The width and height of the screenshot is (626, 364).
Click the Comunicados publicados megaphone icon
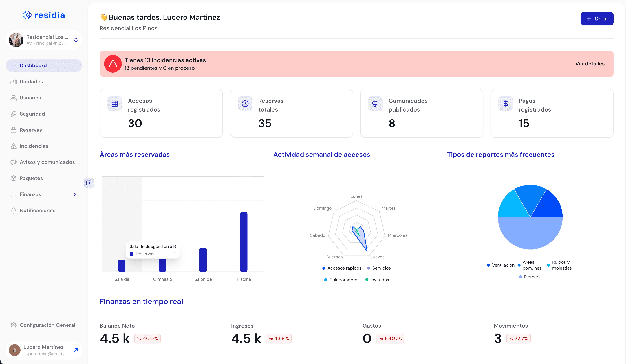pyautogui.click(x=375, y=104)
